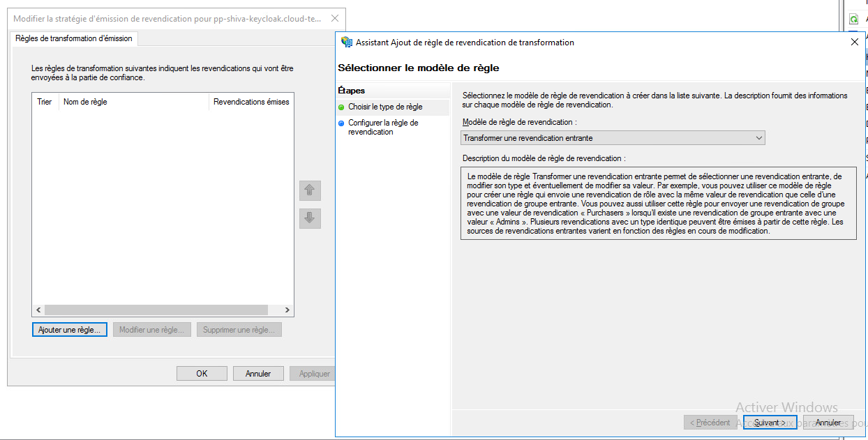The height and width of the screenshot is (440, 868).
Task: Click the move rule down arrow button
Action: tap(310, 218)
